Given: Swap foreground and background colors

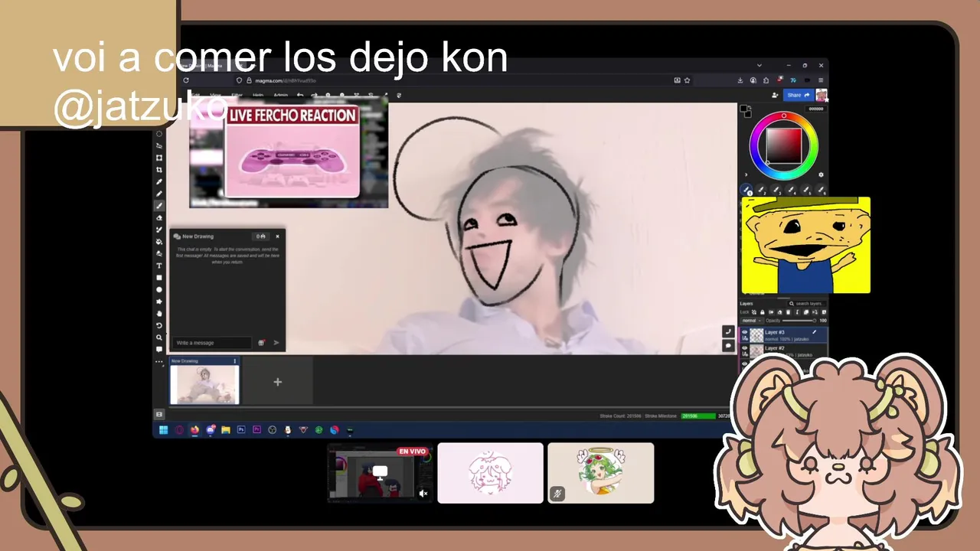Looking at the screenshot, I should 750,107.
